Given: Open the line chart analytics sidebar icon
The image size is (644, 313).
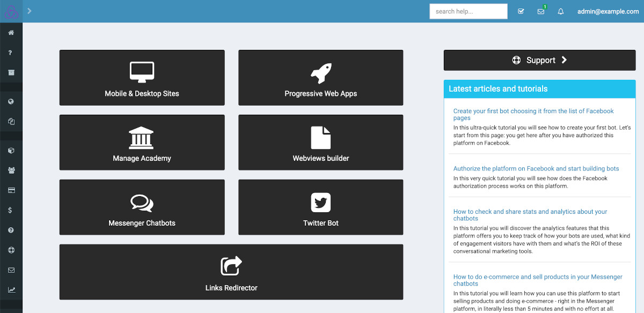Looking at the screenshot, I should pyautogui.click(x=11, y=290).
